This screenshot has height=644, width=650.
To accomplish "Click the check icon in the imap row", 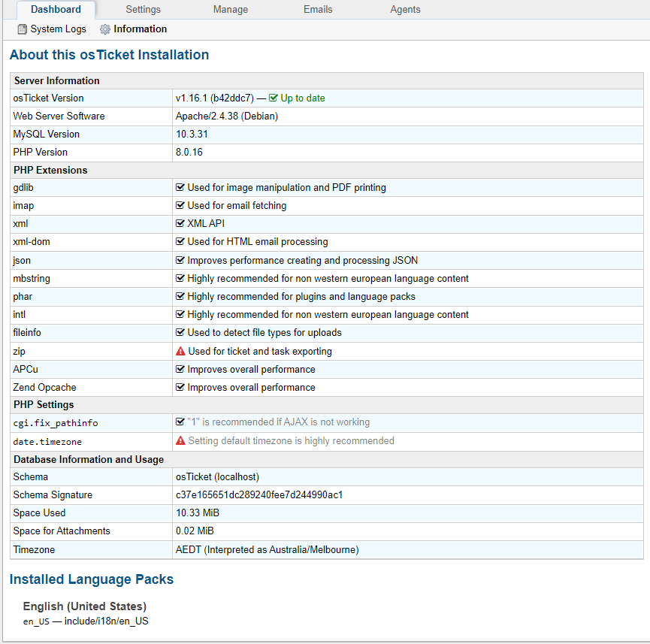I will (x=180, y=205).
